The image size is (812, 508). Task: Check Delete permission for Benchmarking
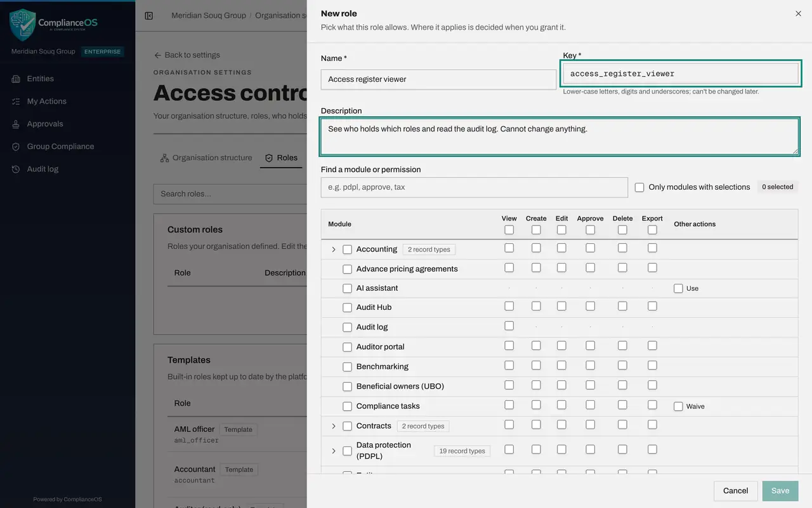[622, 366]
